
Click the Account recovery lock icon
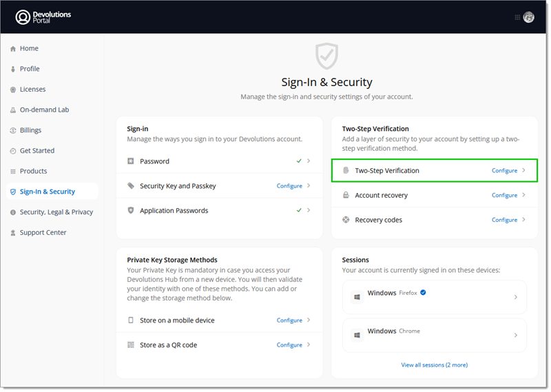(x=346, y=195)
